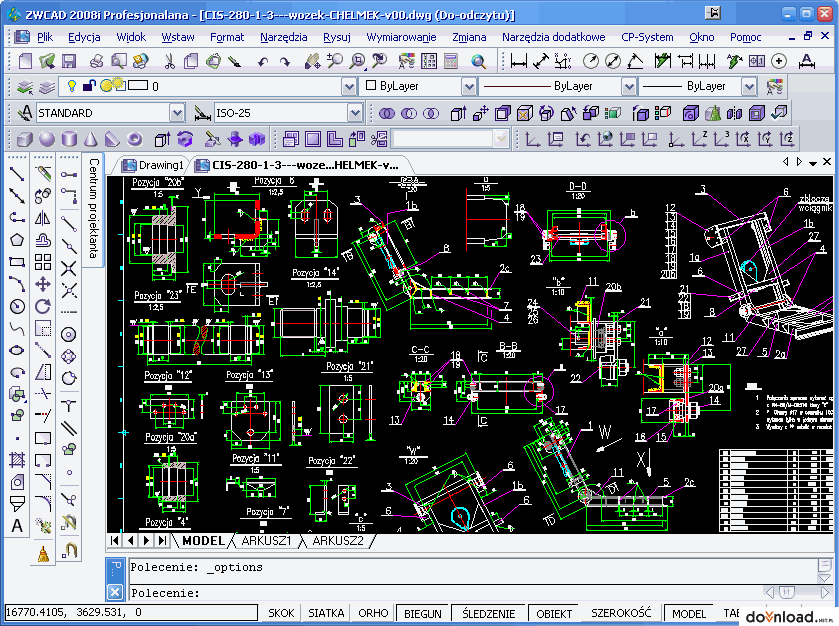Switch to the MODEL layout tab

(203, 540)
